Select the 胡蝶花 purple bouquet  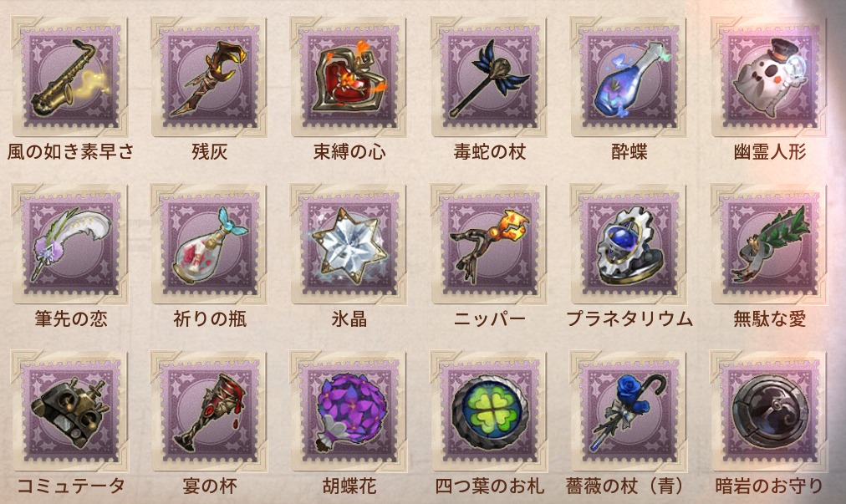click(349, 411)
